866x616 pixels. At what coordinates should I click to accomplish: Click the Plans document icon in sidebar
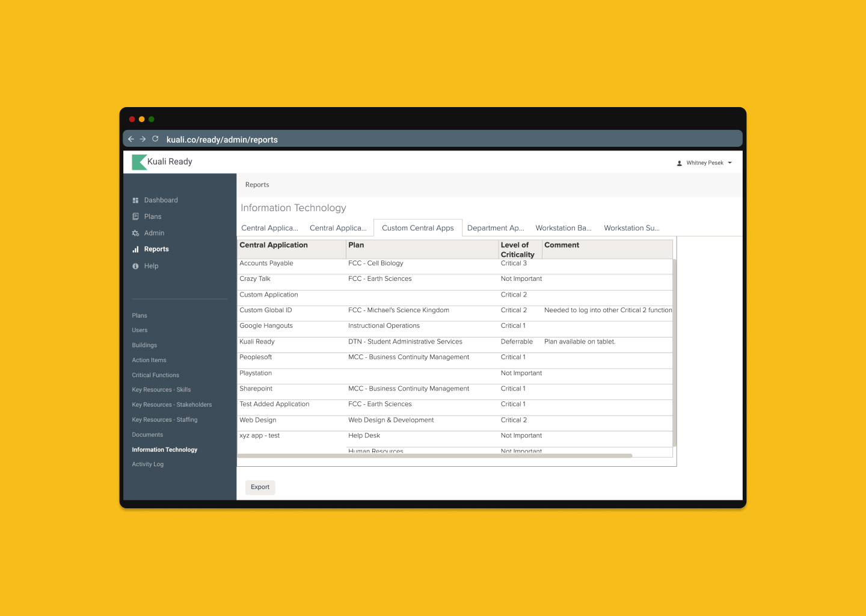click(x=135, y=217)
